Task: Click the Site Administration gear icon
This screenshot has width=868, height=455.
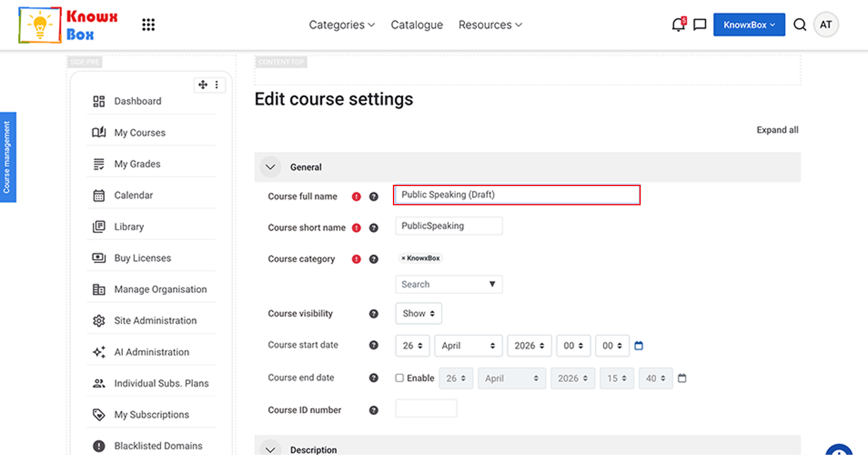Action: click(99, 321)
